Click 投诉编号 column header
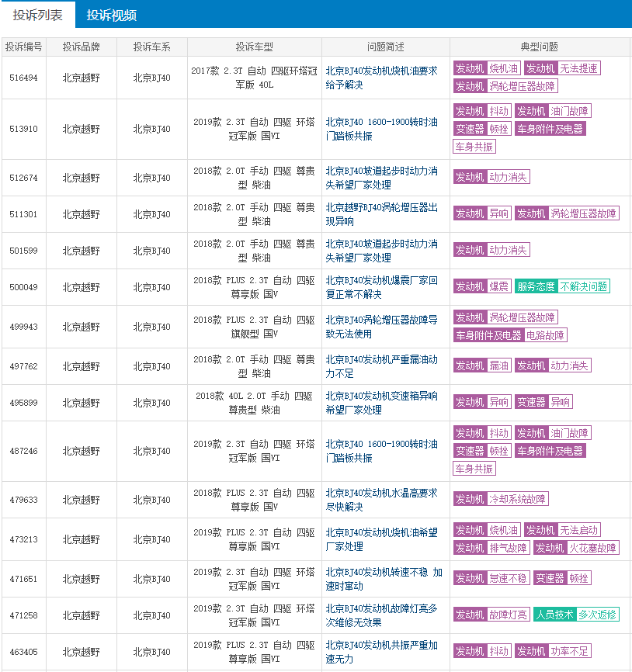Image resolution: width=632 pixels, height=672 pixels. (x=23, y=47)
